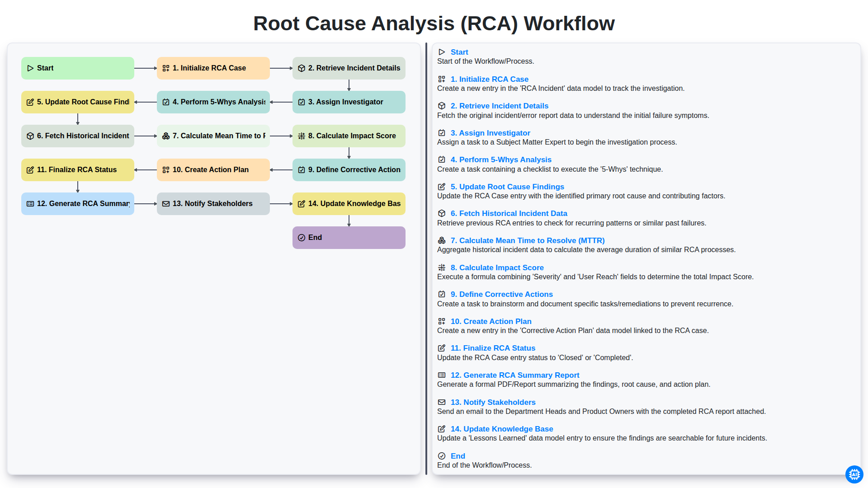Viewport: 868px width, 488px height.
Task: Click the description starting "Generate a formal PDF/Report"
Action: coord(574,385)
